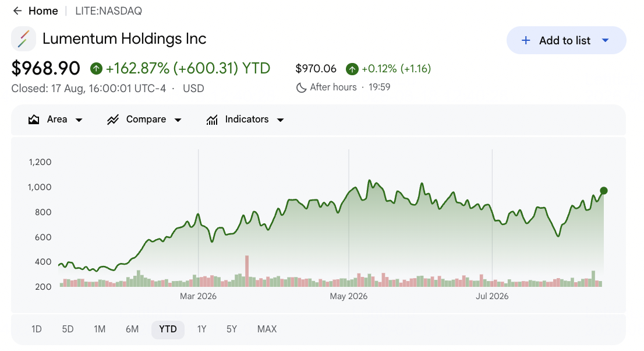This screenshot has height=351, width=644.
Task: Click the Area chart type icon
Action: [34, 120]
